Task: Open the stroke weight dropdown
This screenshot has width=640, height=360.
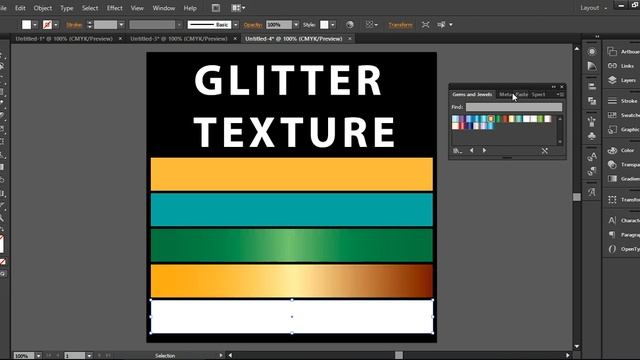Action: (121, 25)
